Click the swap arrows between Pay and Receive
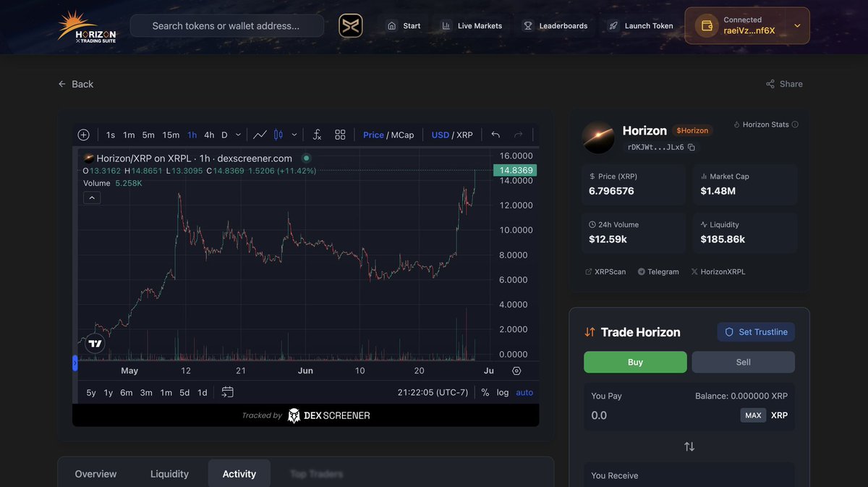Image resolution: width=868 pixels, height=487 pixels. tap(689, 446)
